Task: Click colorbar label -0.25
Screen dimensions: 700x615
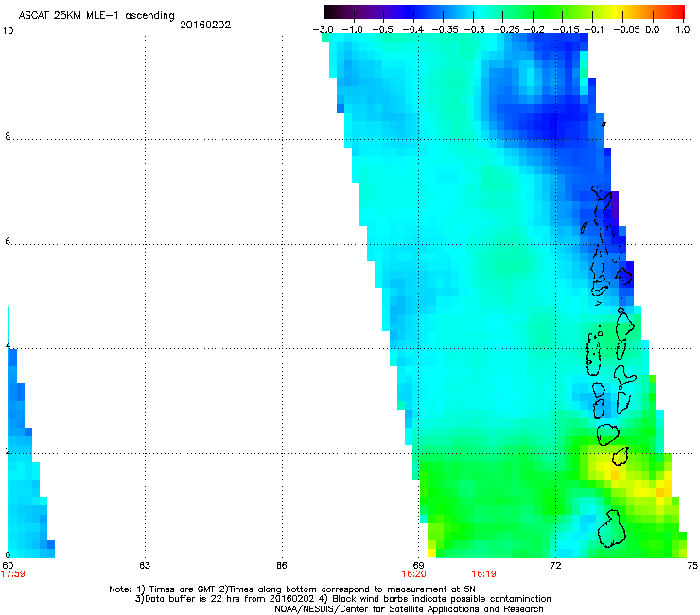Action: pos(507,30)
